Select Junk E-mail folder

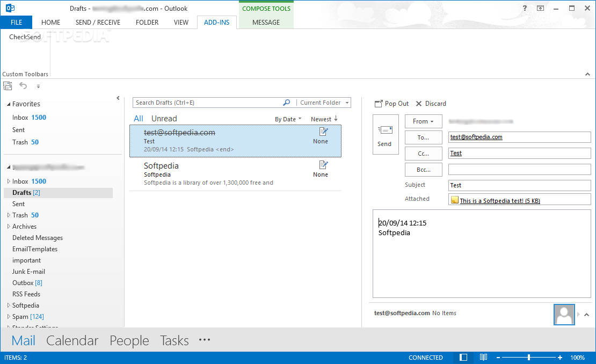[28, 272]
